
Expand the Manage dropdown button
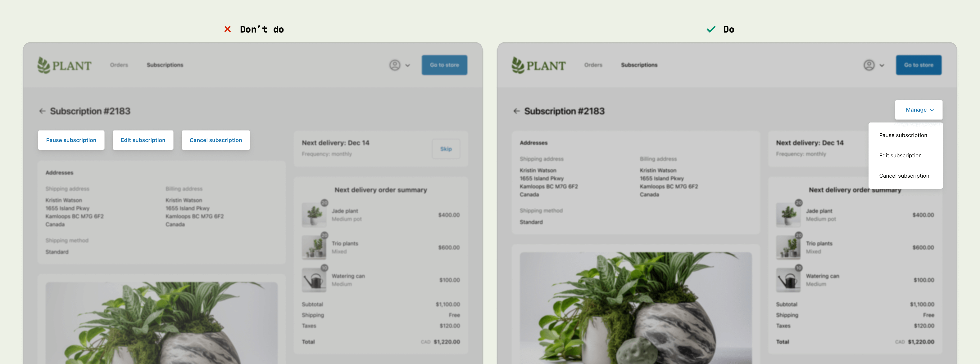coord(918,110)
